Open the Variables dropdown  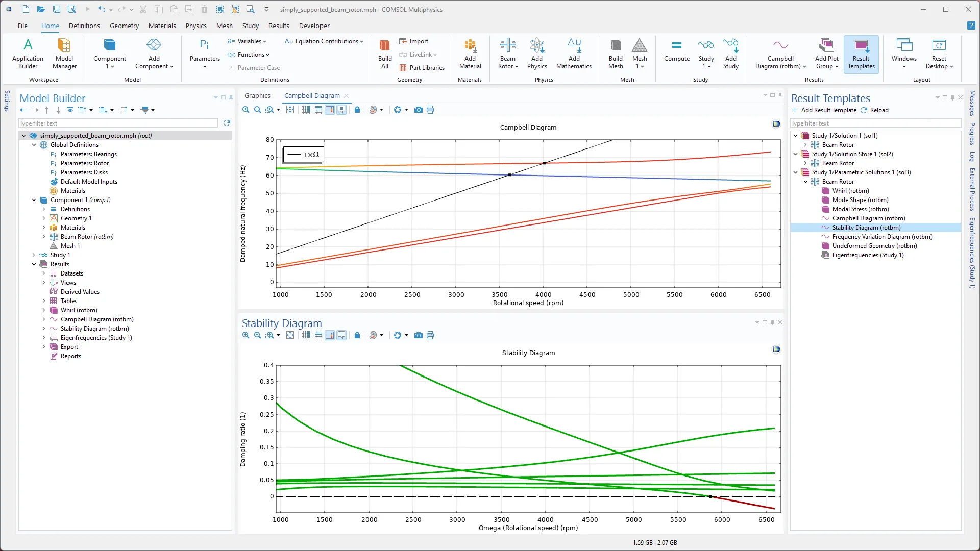click(x=250, y=41)
